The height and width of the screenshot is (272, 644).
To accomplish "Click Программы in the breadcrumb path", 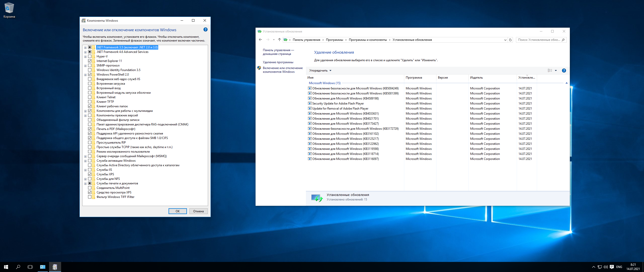I will 334,40.
